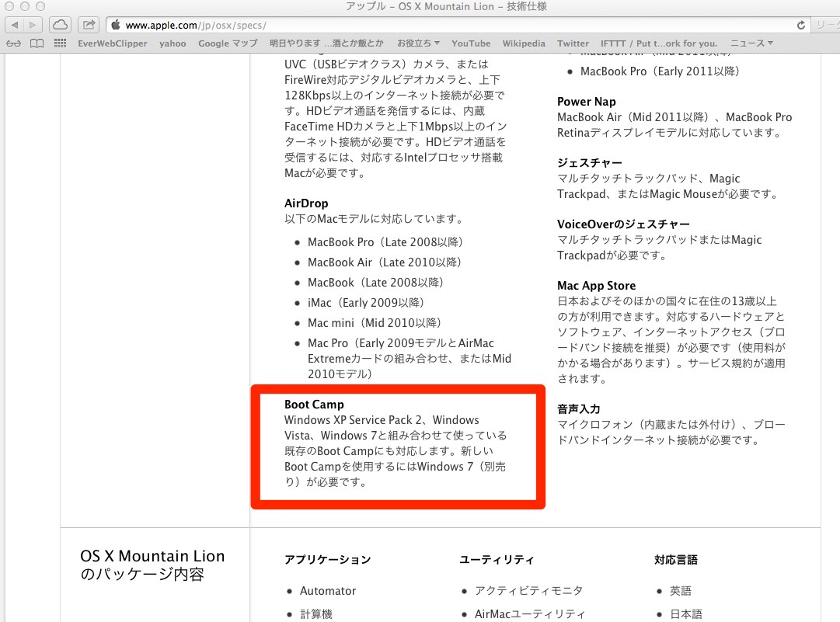Open the 明日やります bookmark
840x622 pixels.
click(x=326, y=43)
